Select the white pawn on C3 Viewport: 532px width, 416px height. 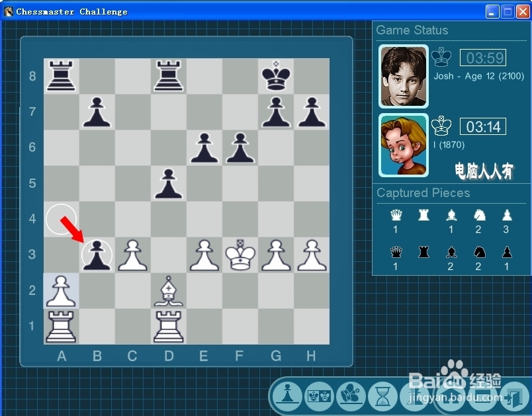pos(132,255)
